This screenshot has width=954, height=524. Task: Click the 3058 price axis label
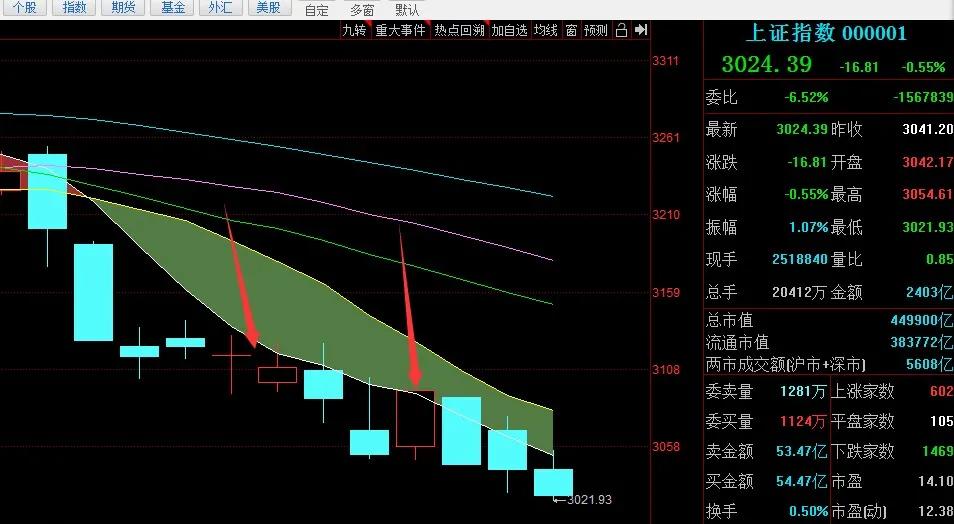point(665,447)
